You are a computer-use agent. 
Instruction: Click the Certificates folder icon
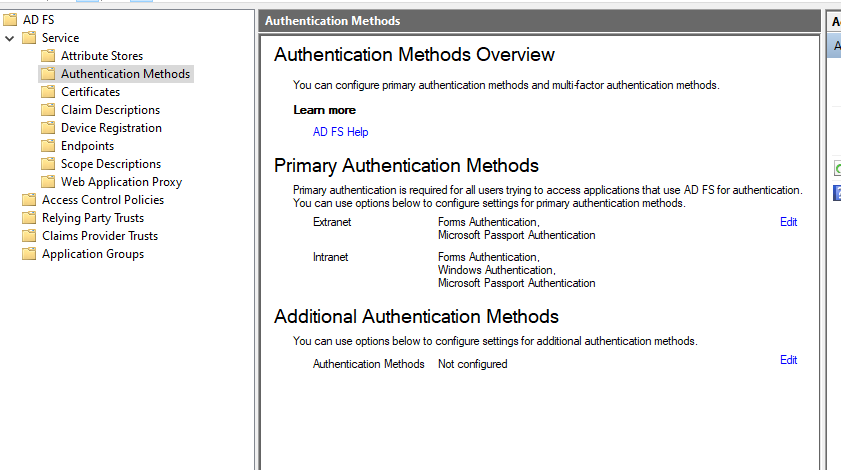pyautogui.click(x=48, y=92)
